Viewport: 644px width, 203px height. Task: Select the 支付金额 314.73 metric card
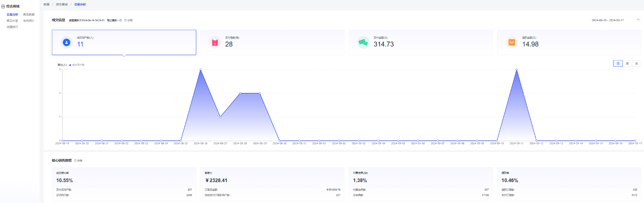click(x=420, y=43)
